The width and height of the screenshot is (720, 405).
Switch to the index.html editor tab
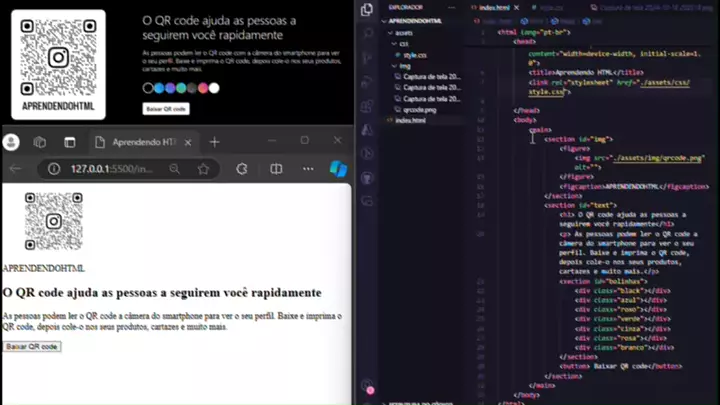tap(495, 7)
